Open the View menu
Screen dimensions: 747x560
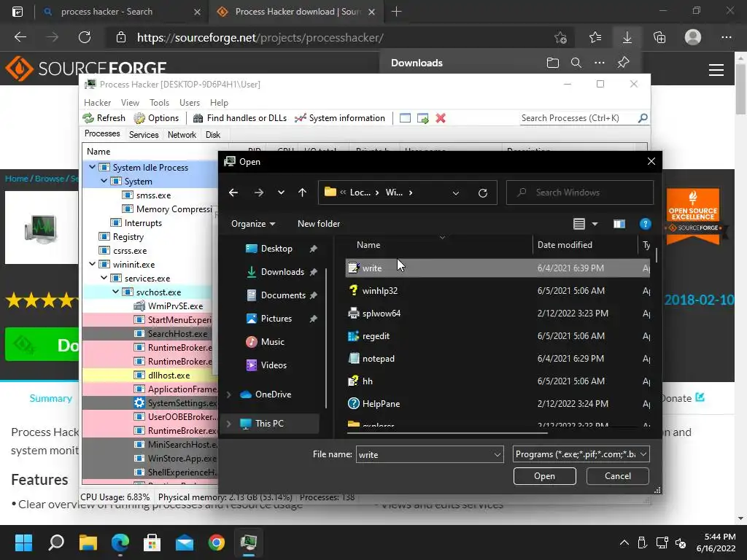tap(130, 103)
